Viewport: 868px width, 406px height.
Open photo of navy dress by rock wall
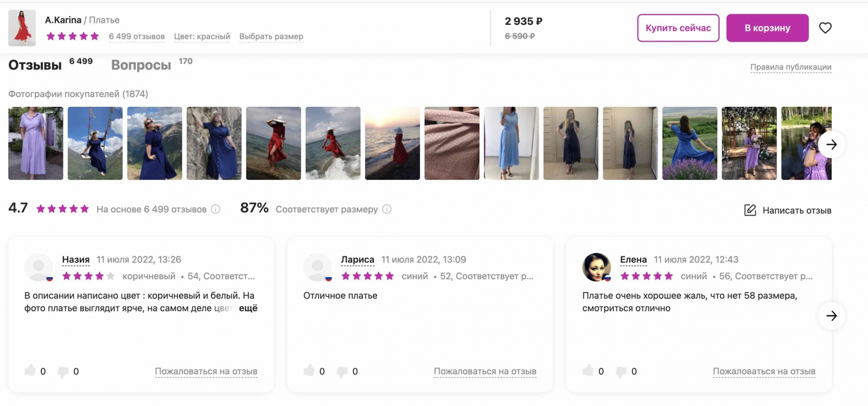pyautogui.click(x=214, y=143)
